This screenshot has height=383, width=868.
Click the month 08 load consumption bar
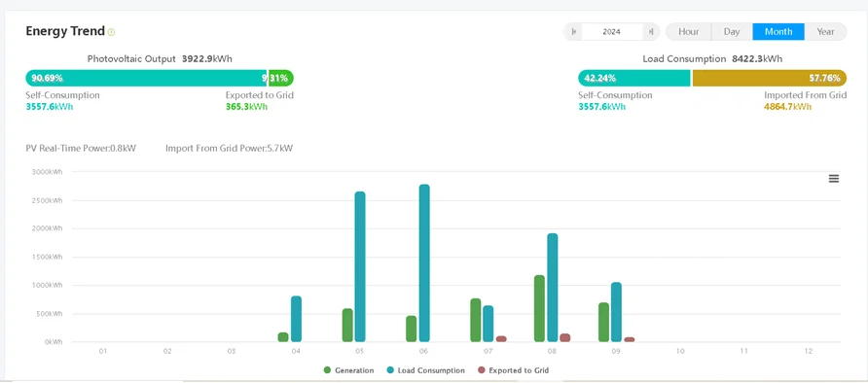click(x=553, y=288)
